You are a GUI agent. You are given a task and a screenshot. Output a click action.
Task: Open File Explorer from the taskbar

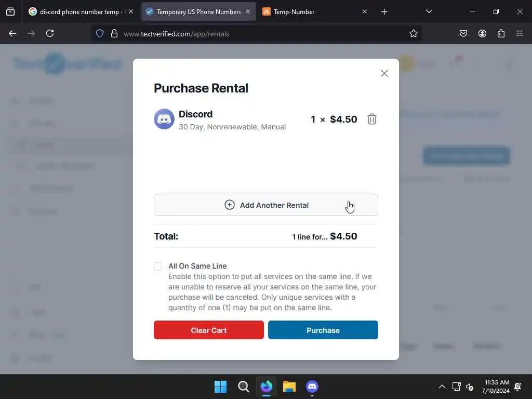click(289, 387)
